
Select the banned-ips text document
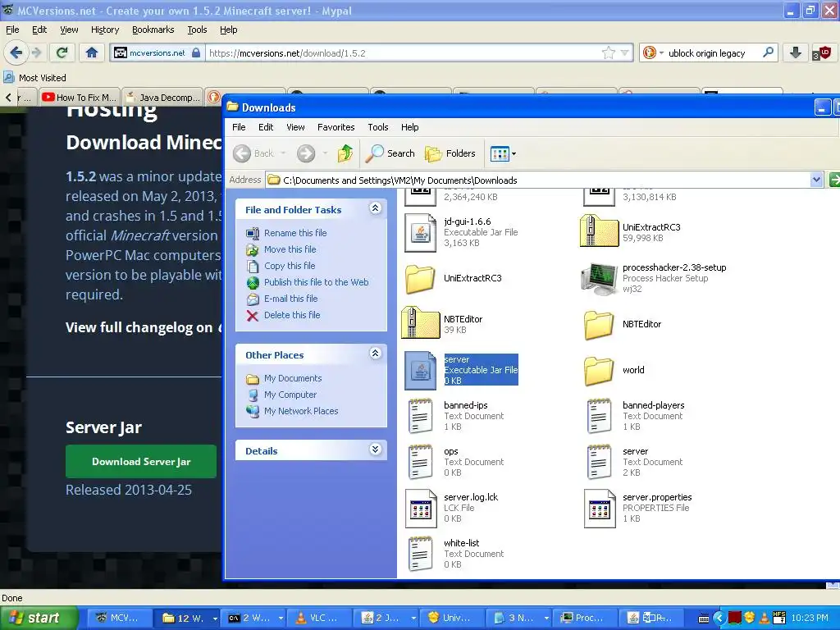[x=420, y=416]
